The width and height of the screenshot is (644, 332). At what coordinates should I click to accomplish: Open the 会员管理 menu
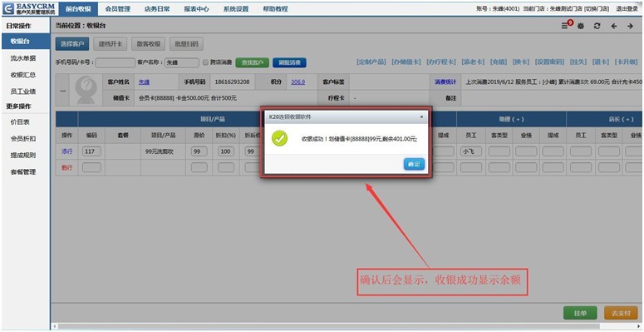117,8
